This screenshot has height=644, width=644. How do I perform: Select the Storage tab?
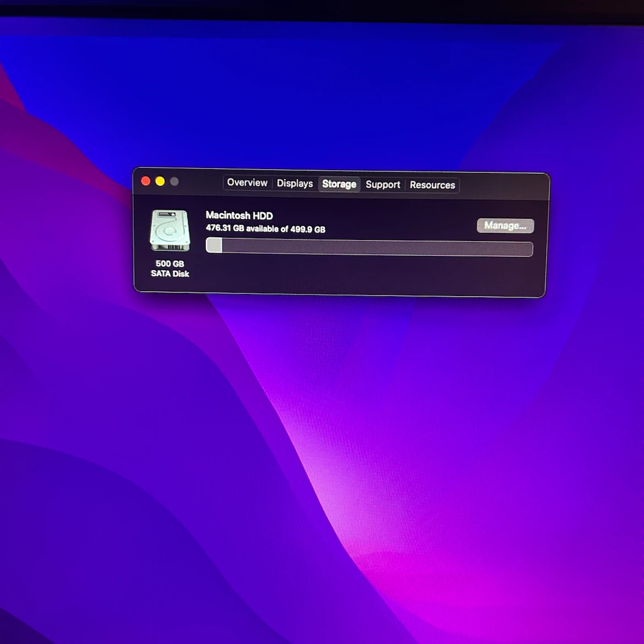339,184
